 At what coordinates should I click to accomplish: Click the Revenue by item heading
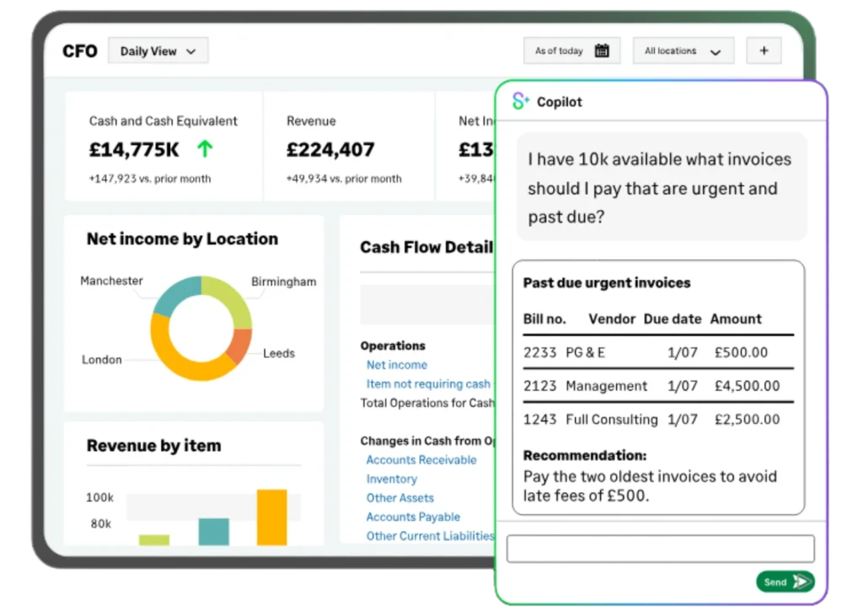click(x=153, y=445)
